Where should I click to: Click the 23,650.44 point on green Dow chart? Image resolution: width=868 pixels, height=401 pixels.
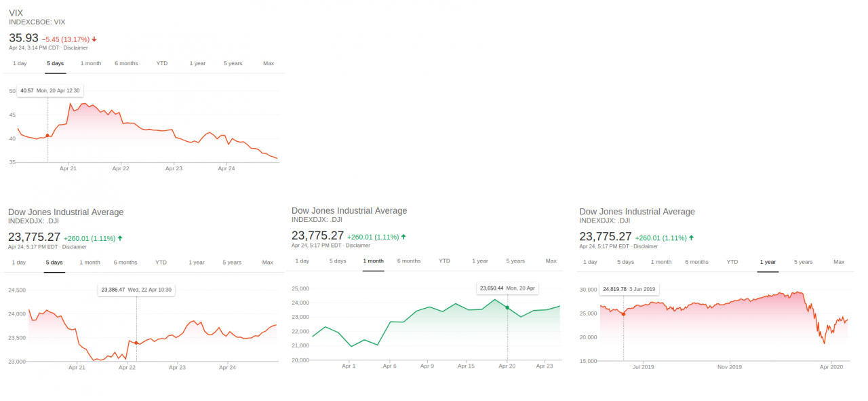pyautogui.click(x=507, y=307)
